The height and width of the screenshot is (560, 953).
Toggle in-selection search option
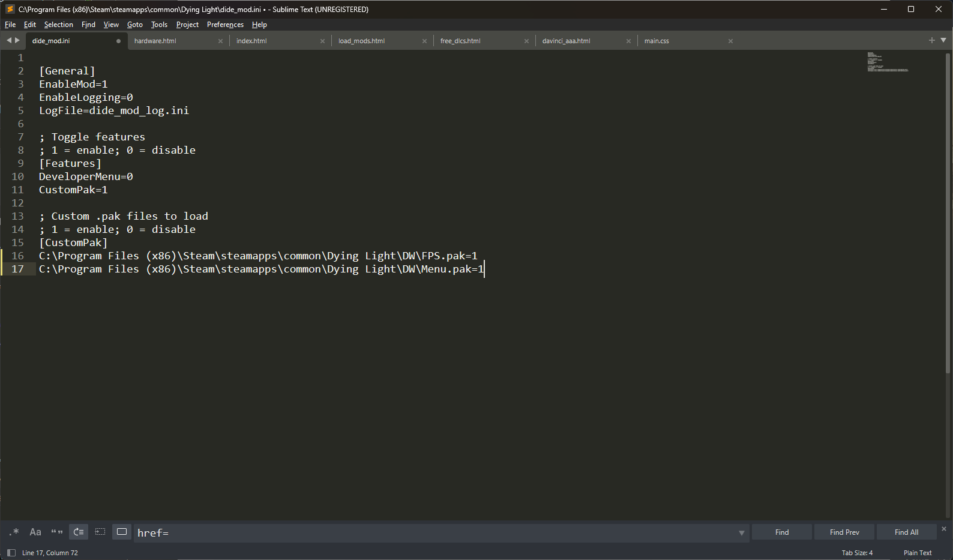pos(100,532)
